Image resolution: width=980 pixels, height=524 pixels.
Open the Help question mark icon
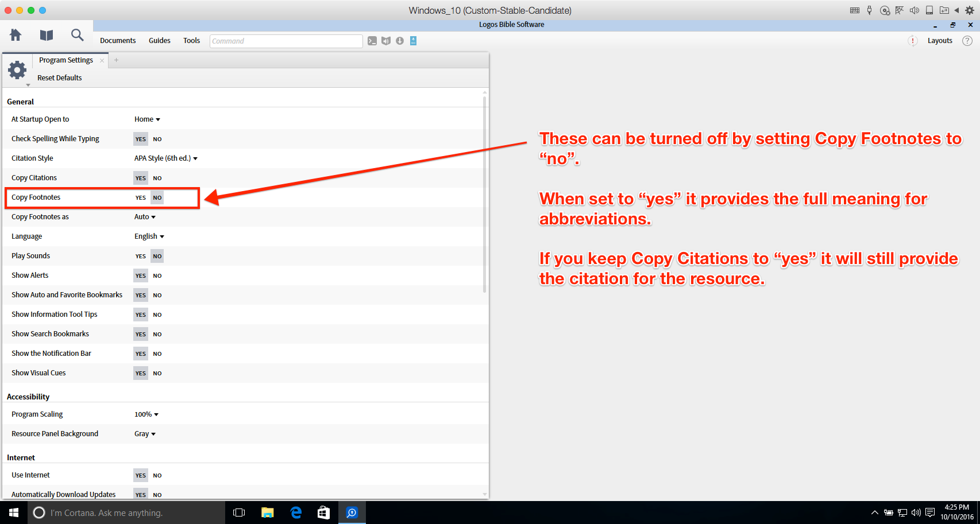click(x=967, y=41)
